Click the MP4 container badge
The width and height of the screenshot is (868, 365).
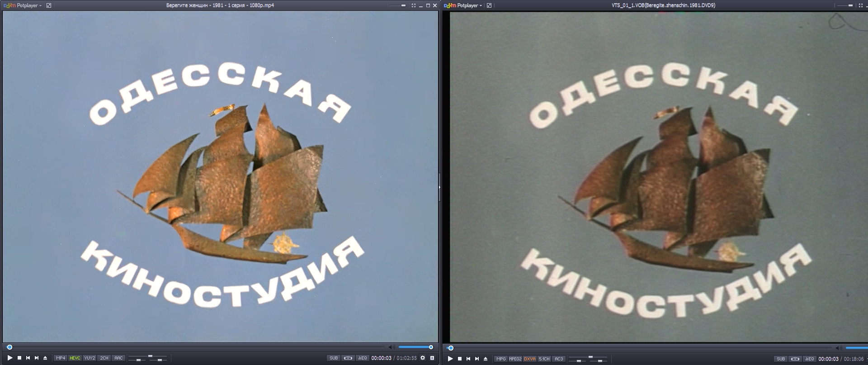(61, 358)
